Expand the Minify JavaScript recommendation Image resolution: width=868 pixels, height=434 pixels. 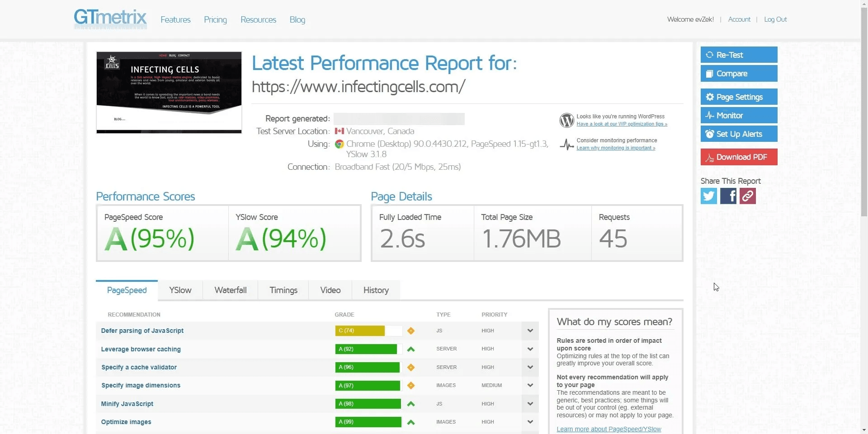click(530, 403)
